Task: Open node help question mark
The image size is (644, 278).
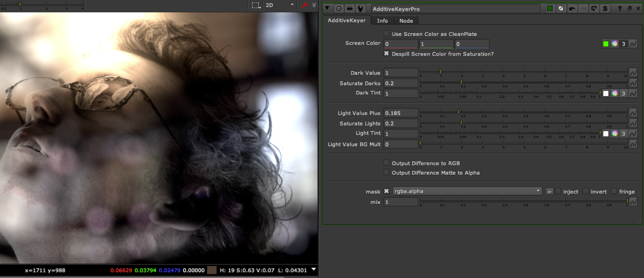Action: tap(620, 8)
